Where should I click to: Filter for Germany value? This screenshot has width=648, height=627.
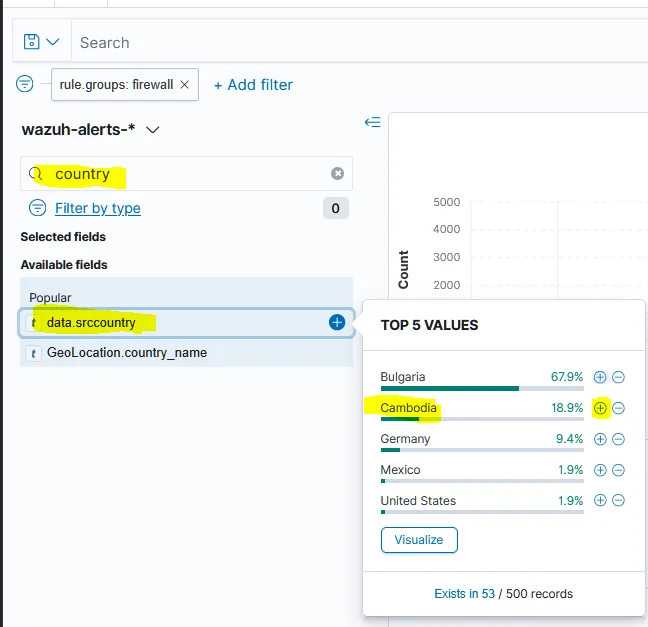(x=600, y=439)
